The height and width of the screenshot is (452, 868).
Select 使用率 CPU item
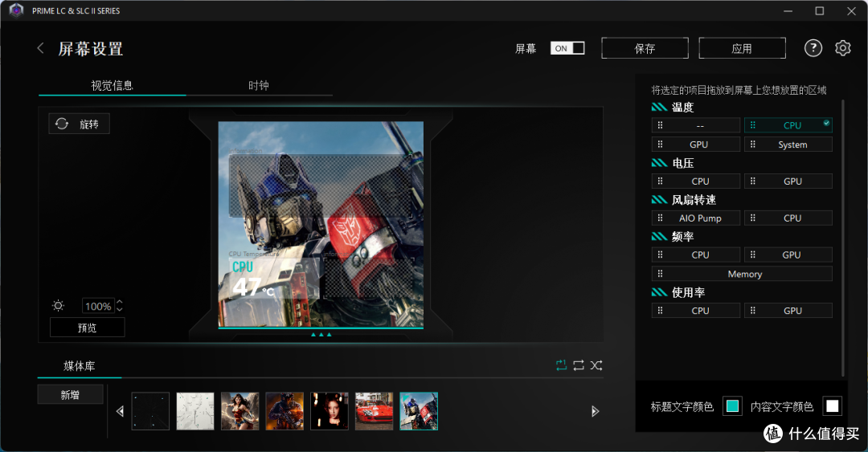[696, 311]
